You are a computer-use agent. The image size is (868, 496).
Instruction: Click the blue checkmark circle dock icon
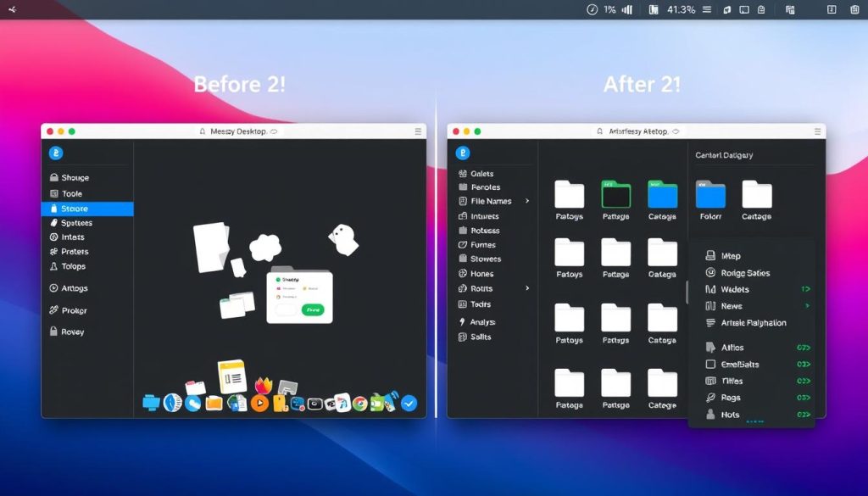(x=409, y=404)
